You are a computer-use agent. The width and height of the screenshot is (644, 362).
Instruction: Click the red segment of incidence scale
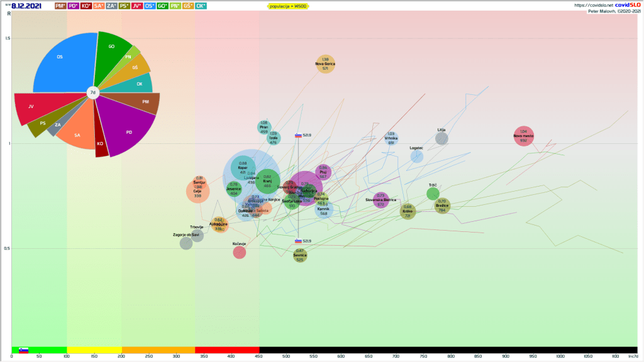[x=226, y=350]
